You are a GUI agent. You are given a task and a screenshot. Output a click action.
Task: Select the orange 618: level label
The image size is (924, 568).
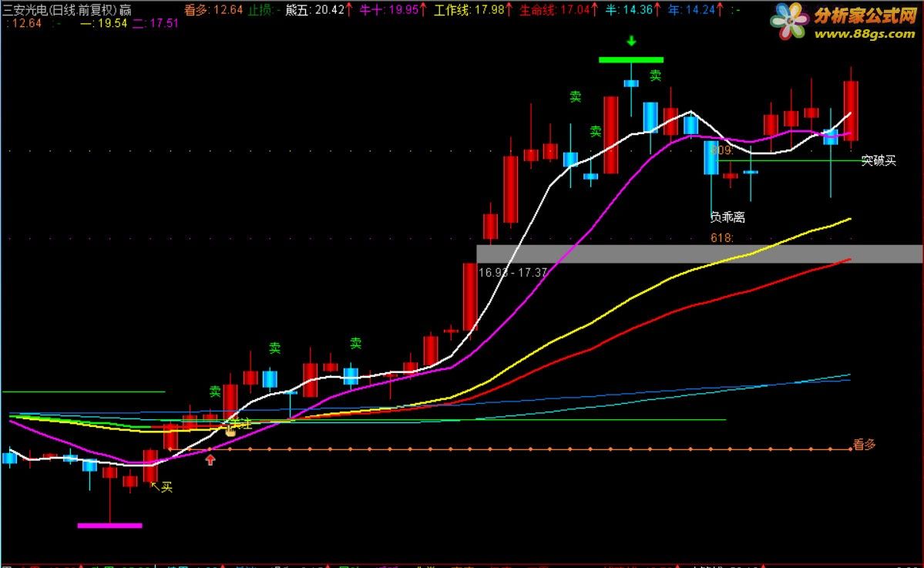722,238
